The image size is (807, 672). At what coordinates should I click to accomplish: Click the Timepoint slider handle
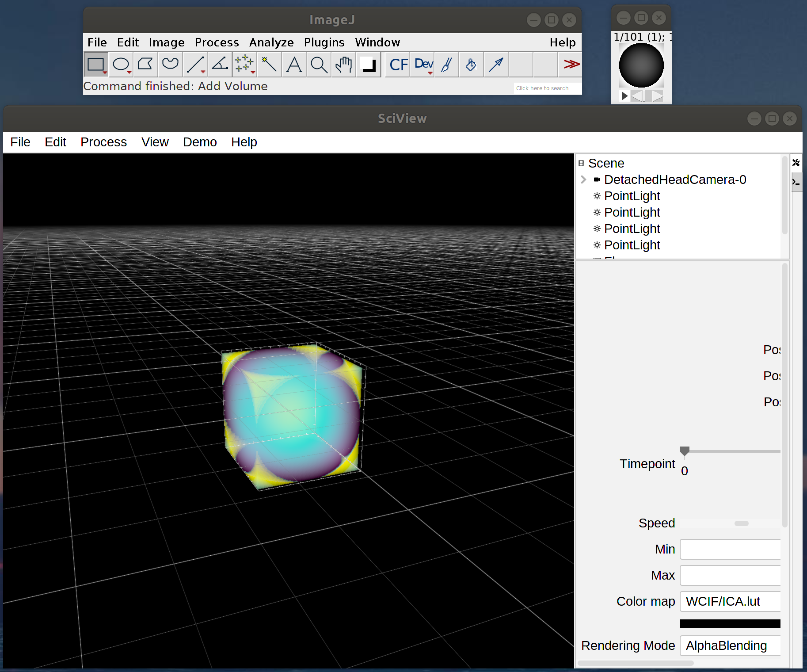pyautogui.click(x=684, y=451)
